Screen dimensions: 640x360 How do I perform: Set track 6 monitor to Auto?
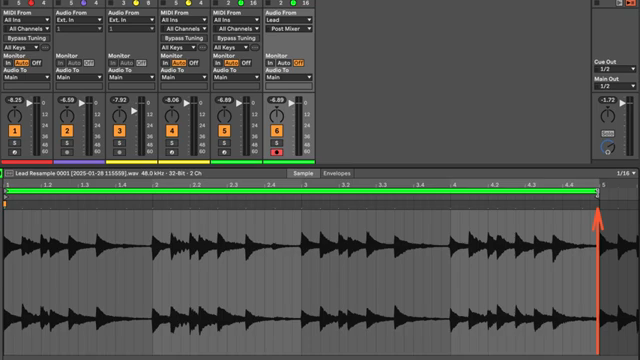click(284, 63)
